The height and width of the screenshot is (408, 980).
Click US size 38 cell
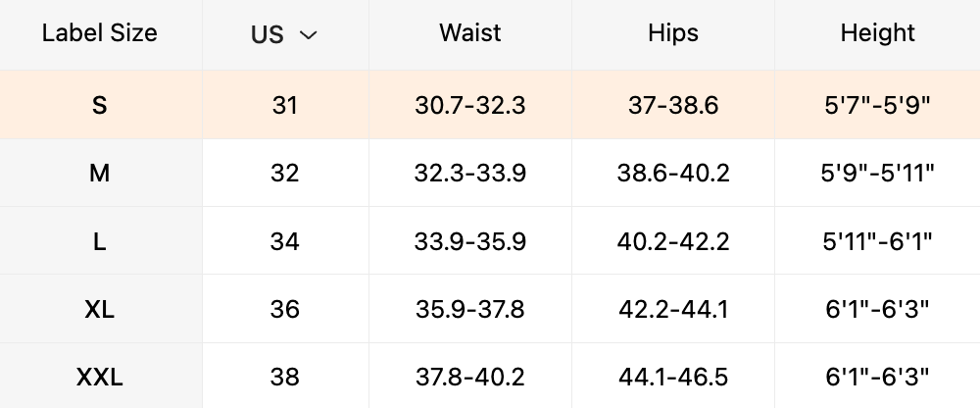coord(285,377)
